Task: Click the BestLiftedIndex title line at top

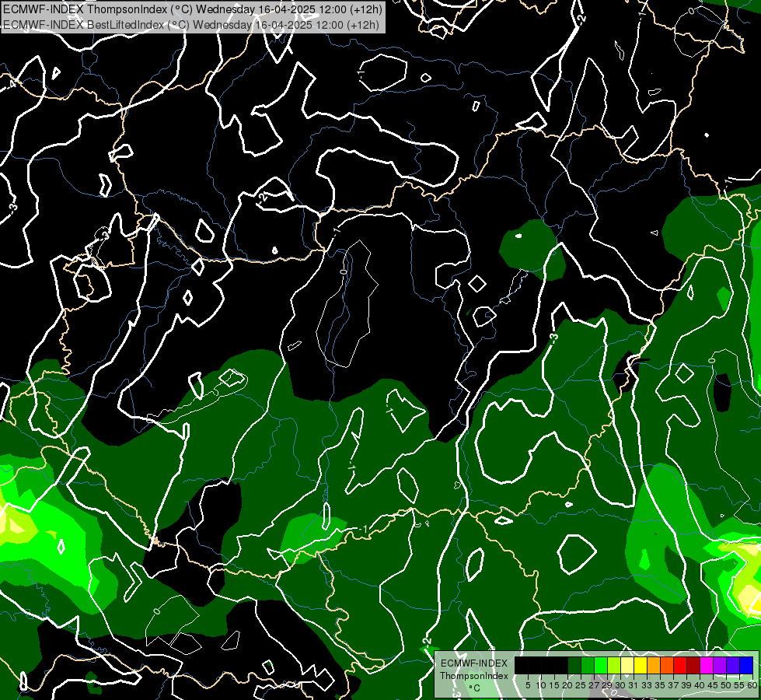Action: 191,25
